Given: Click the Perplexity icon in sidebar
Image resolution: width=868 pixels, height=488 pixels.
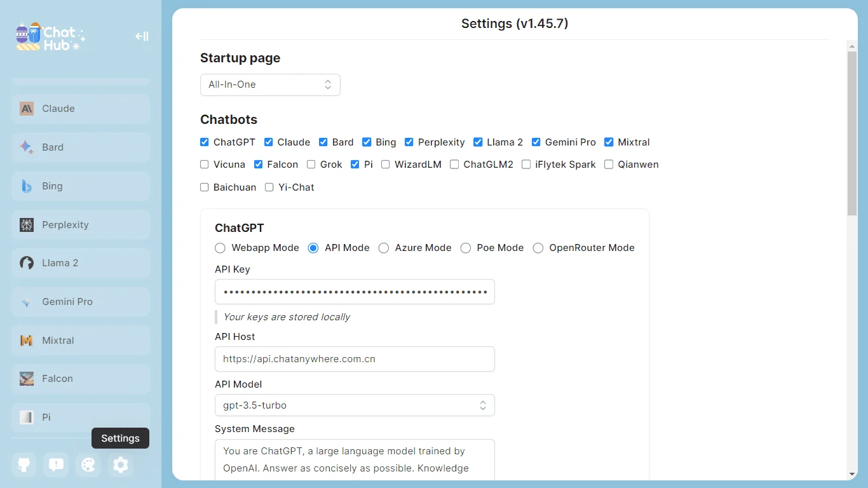Looking at the screenshot, I should pyautogui.click(x=27, y=225).
